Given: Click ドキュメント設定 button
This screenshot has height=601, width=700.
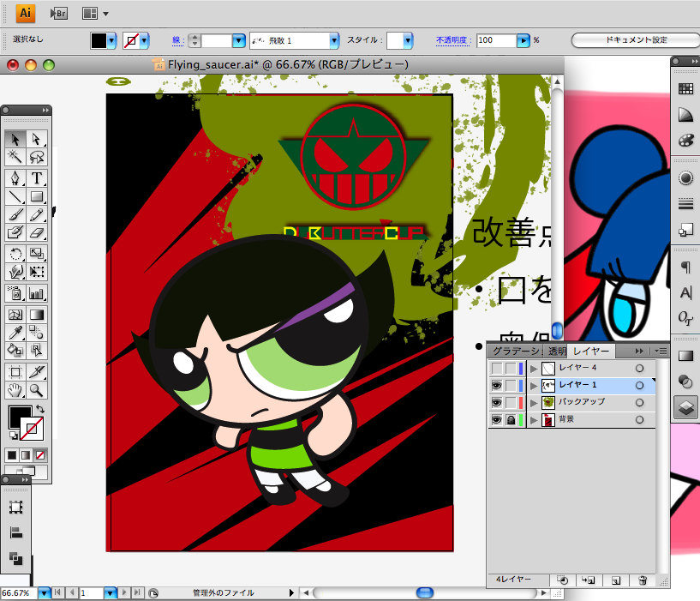Looking at the screenshot, I should 636,39.
